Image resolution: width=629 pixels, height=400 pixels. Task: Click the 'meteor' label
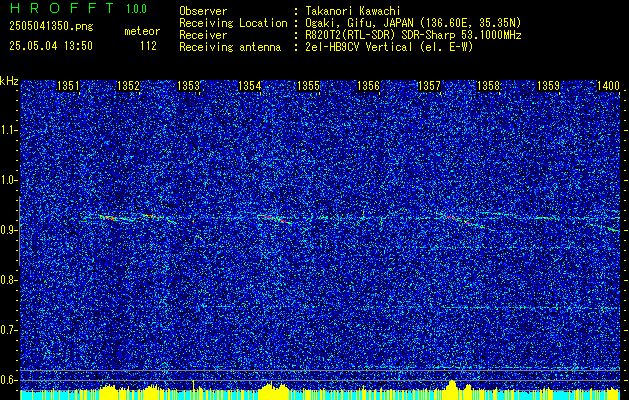click(142, 31)
